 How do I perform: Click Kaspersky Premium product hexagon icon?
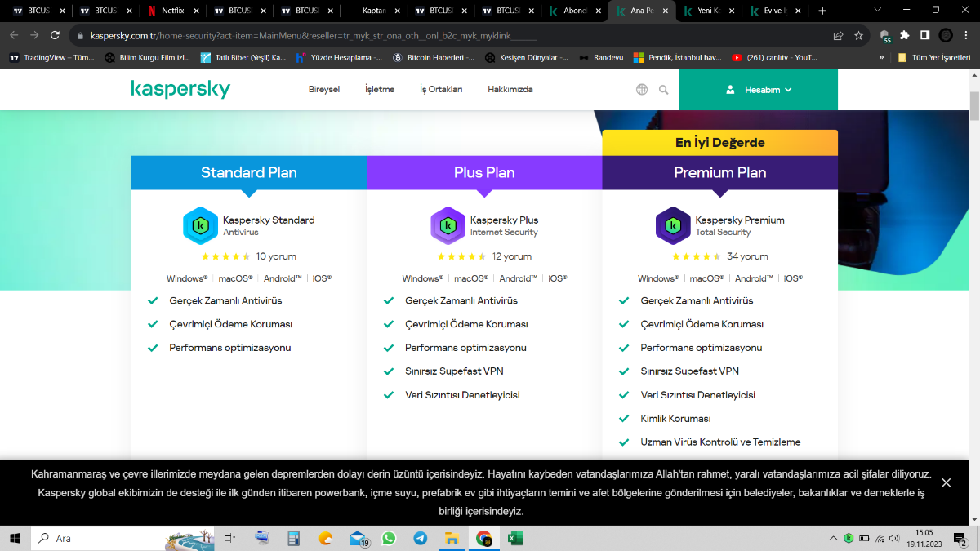[x=673, y=226]
